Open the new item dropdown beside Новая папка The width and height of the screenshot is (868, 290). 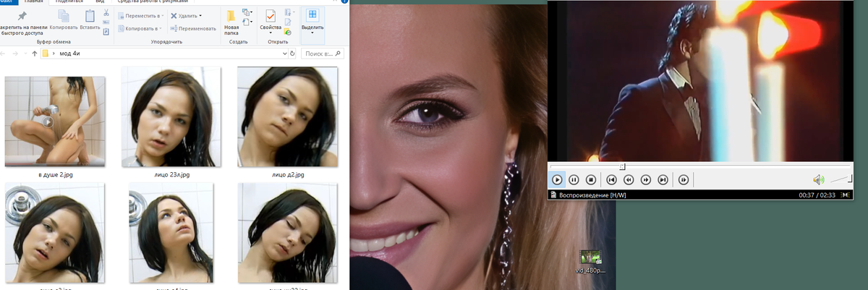[x=248, y=13]
